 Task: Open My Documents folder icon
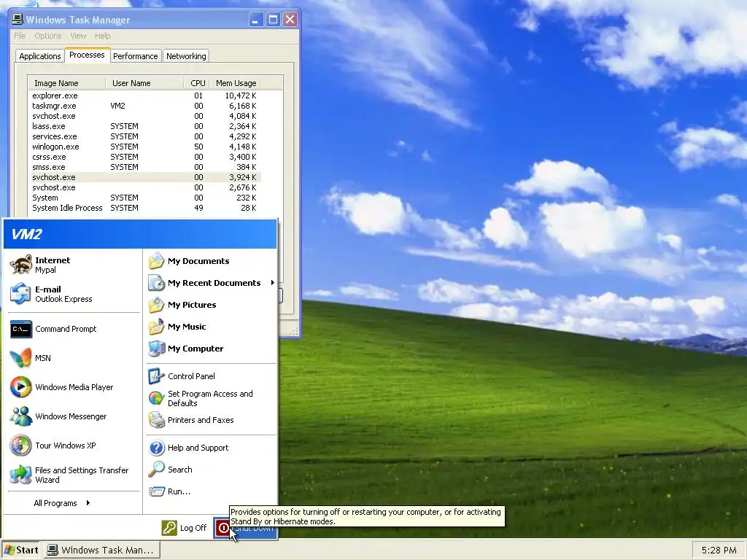point(156,261)
